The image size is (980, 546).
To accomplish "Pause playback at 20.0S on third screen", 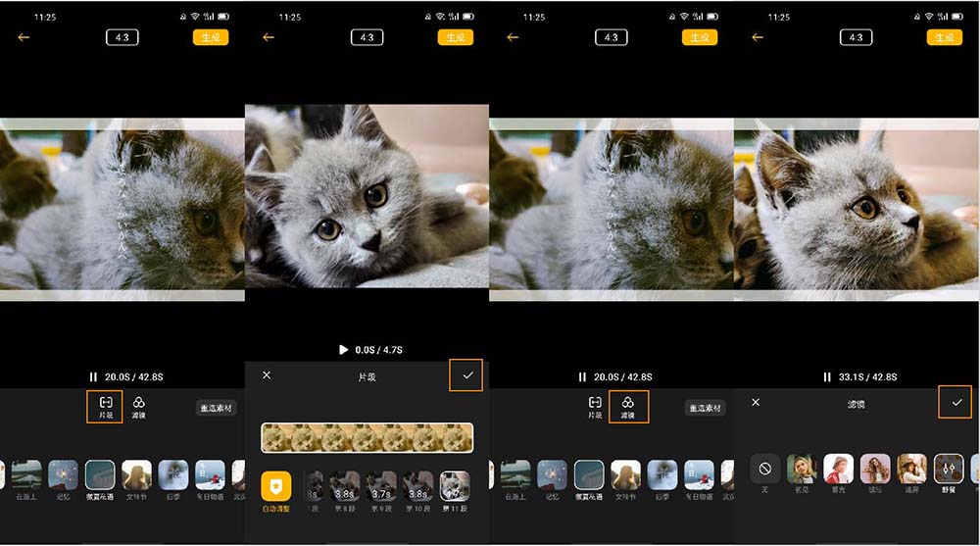I will click(x=582, y=377).
